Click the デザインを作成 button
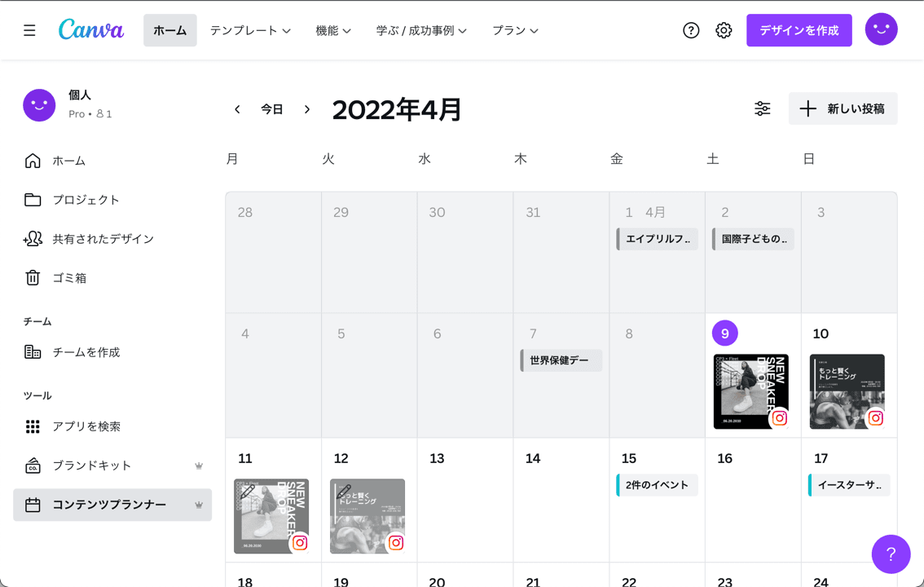The height and width of the screenshot is (587, 924). 799,30
